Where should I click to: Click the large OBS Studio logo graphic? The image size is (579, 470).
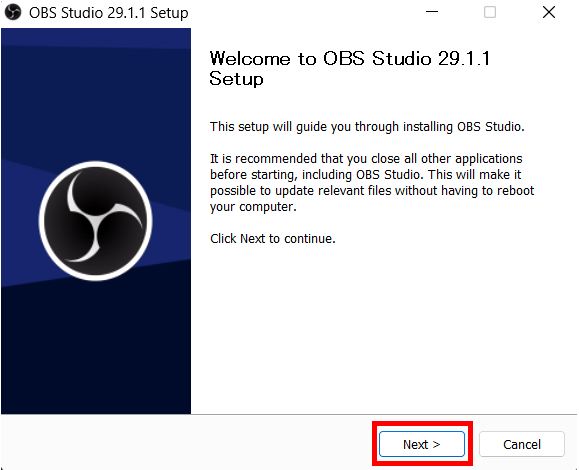[x=96, y=221]
